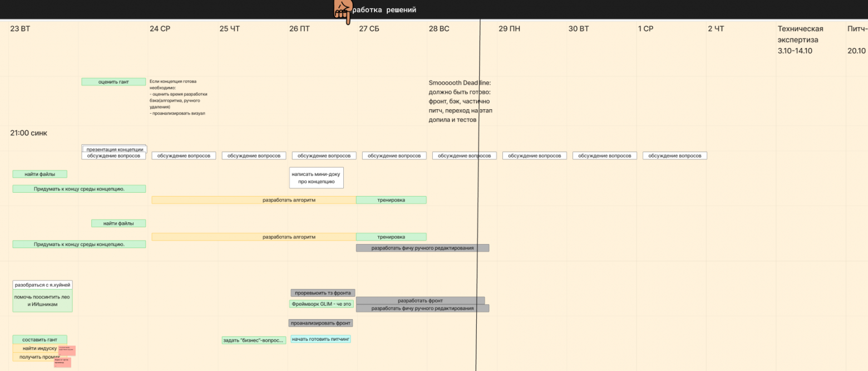Select the '30 ВТ' date header

tap(579, 29)
